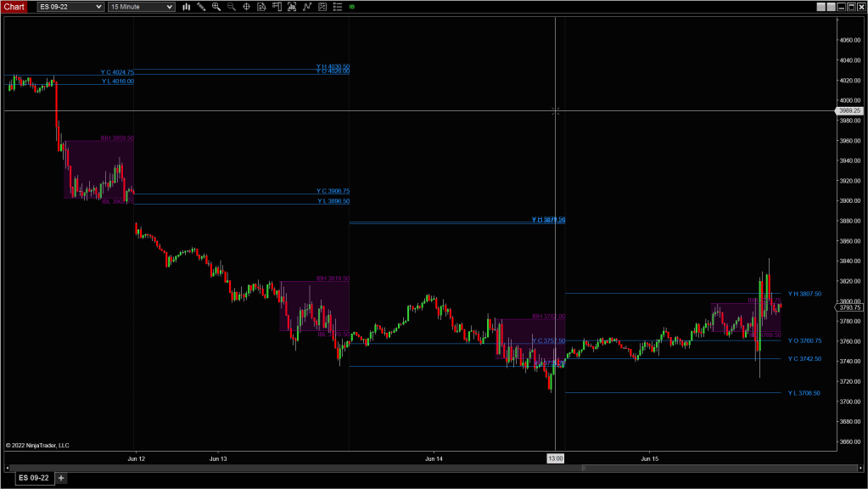Open the strategies icon

[x=321, y=7]
